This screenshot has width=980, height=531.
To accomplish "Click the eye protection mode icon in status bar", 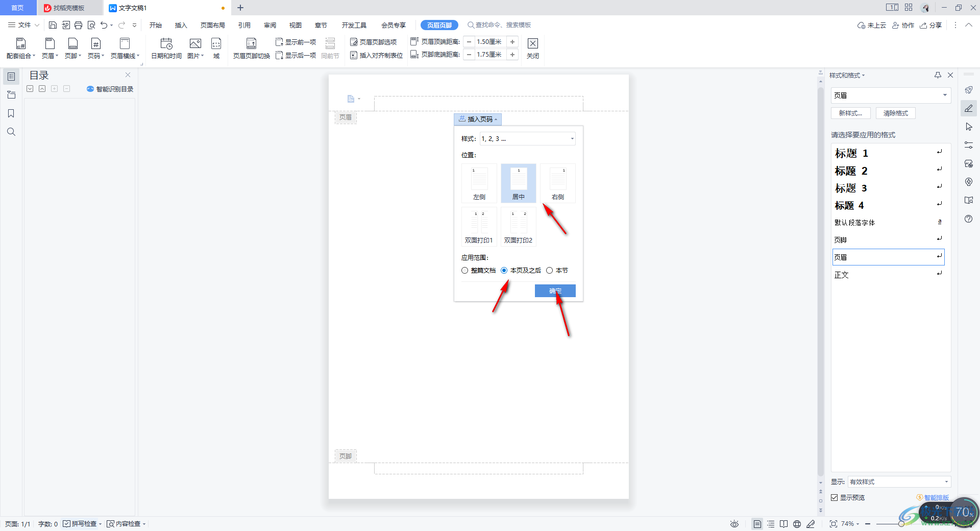I will point(734,524).
